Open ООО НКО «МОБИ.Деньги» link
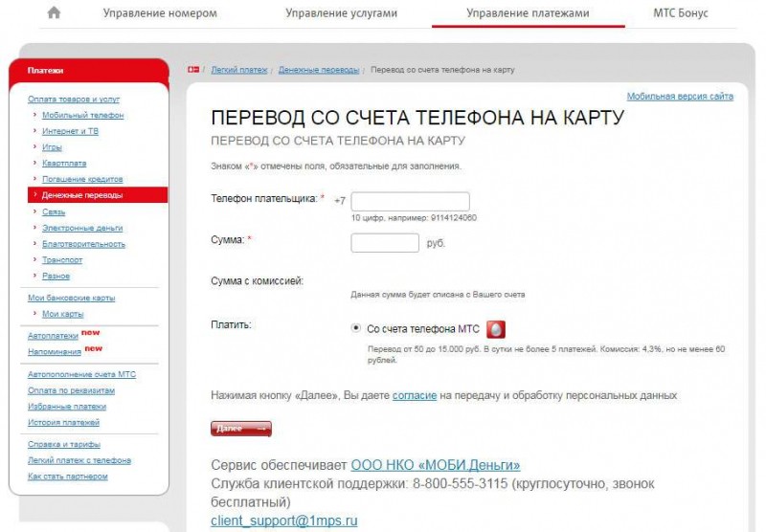This screenshot has width=766, height=532. (436, 465)
